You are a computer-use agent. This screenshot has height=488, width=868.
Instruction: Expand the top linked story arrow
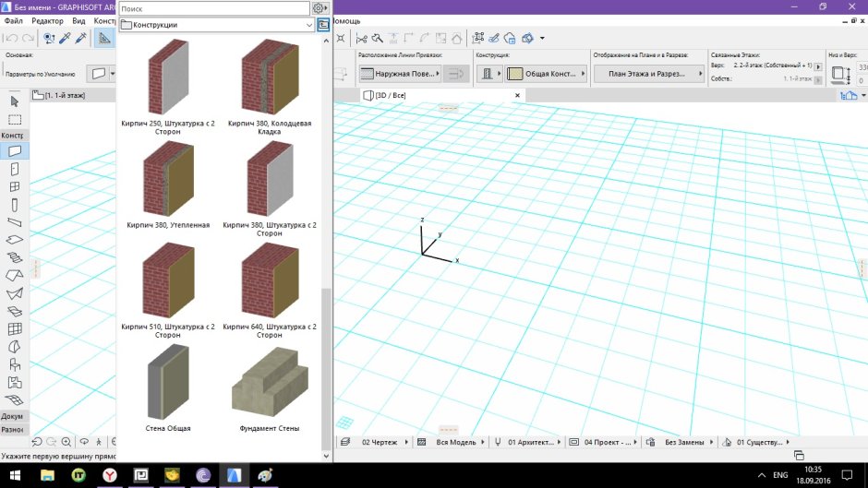[x=818, y=66]
